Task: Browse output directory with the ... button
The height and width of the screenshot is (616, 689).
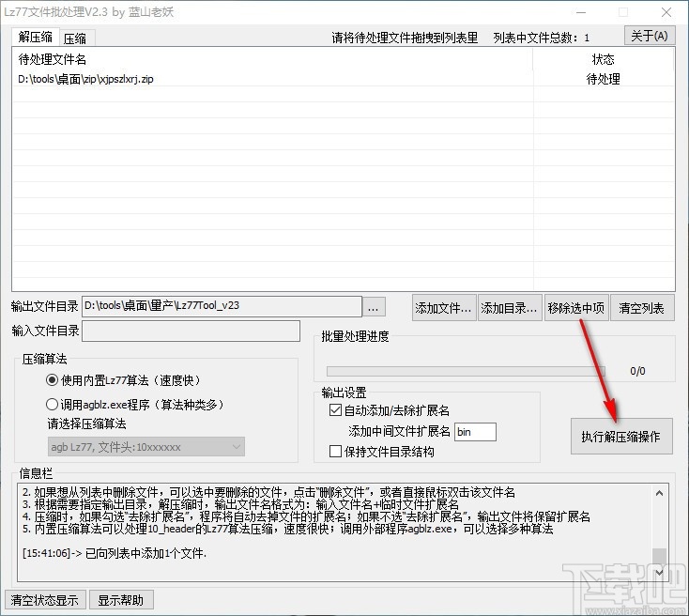Action: [374, 306]
